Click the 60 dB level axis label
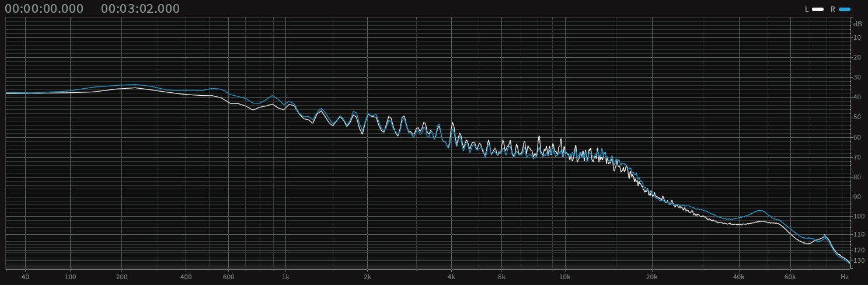 (x=857, y=138)
